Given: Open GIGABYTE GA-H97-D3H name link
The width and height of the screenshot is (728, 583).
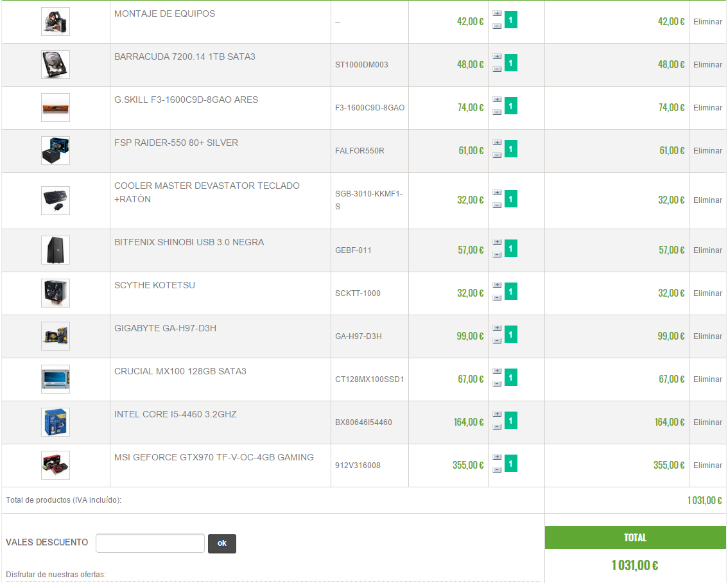Looking at the screenshot, I should coord(165,328).
